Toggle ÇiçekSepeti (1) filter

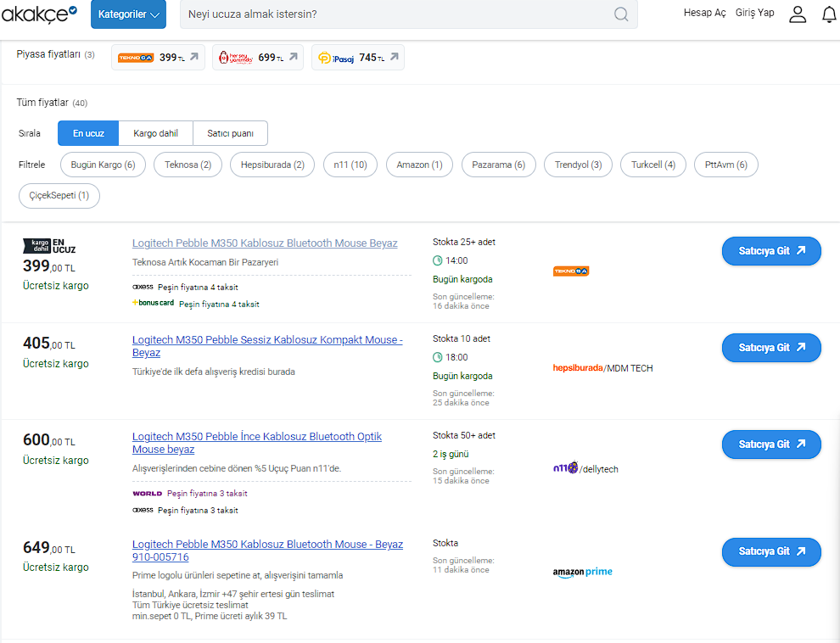[x=59, y=196]
